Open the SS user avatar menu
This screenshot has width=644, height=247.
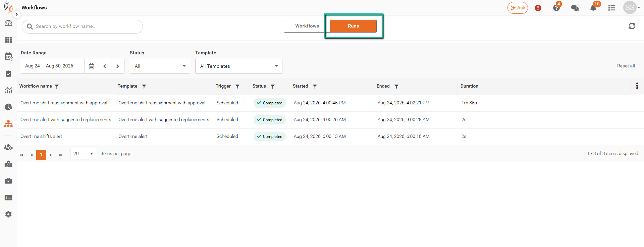coord(632,7)
